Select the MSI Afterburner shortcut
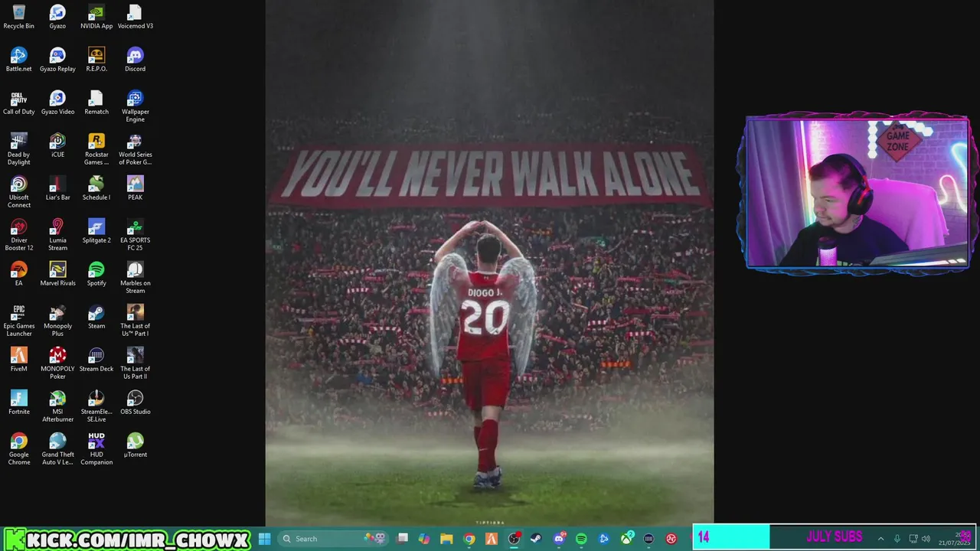 57,406
